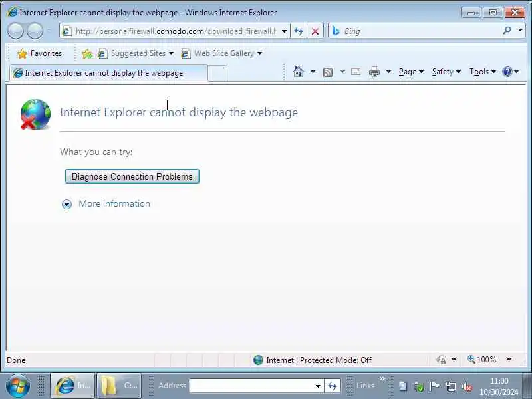532x399 pixels.
Task: Open the search provider dropdown arrow
Action: click(520, 31)
